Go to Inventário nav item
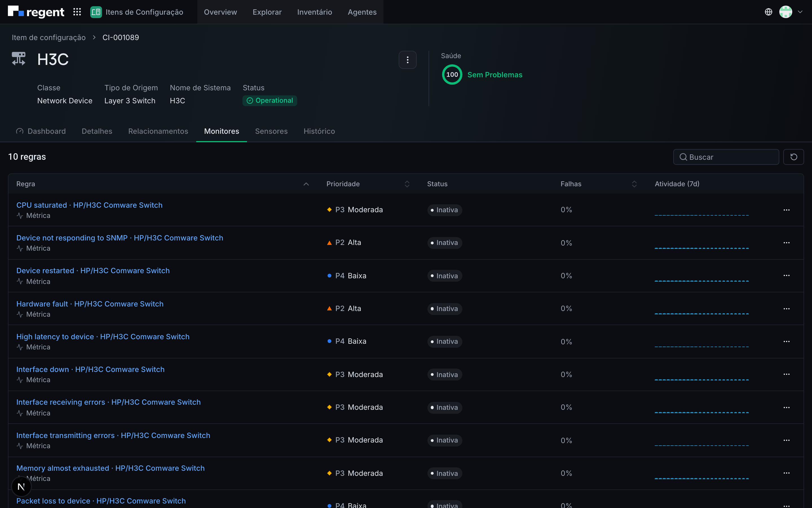Screen dimensions: 812x508 315,12
